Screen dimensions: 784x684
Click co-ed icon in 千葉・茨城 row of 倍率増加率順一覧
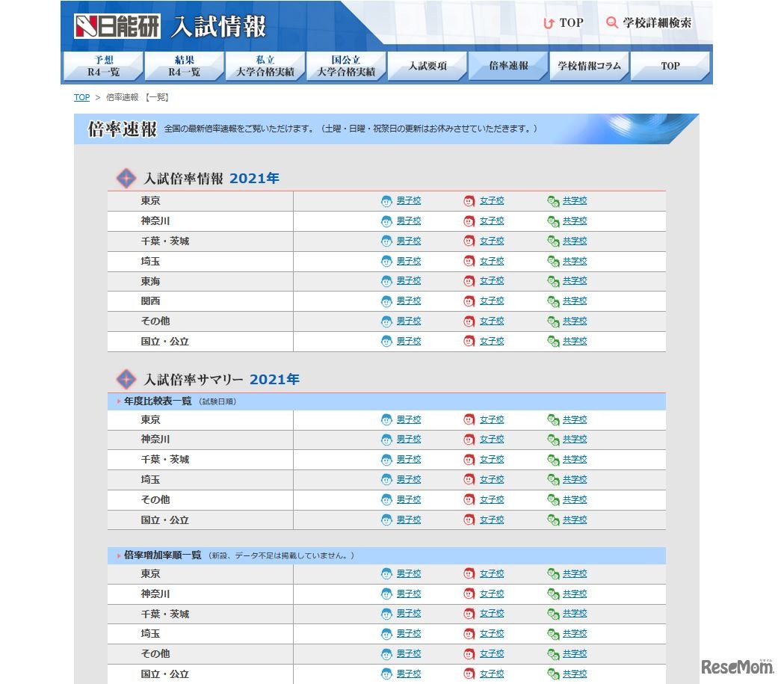click(553, 614)
